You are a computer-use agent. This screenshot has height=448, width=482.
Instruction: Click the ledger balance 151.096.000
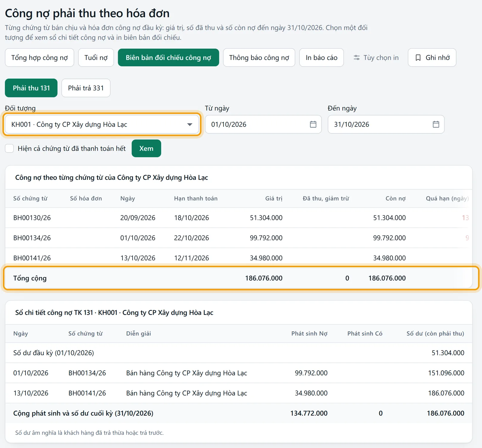point(446,373)
